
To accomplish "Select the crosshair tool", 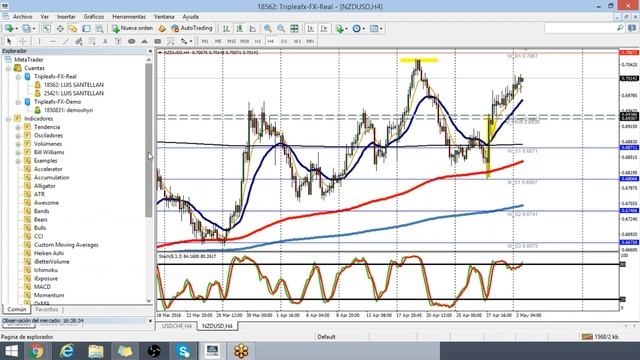I will (22, 41).
